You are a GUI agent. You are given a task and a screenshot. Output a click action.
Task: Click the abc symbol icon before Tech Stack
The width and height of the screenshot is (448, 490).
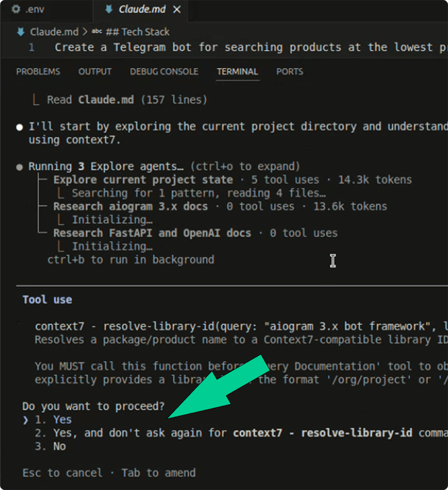pyautogui.click(x=97, y=32)
